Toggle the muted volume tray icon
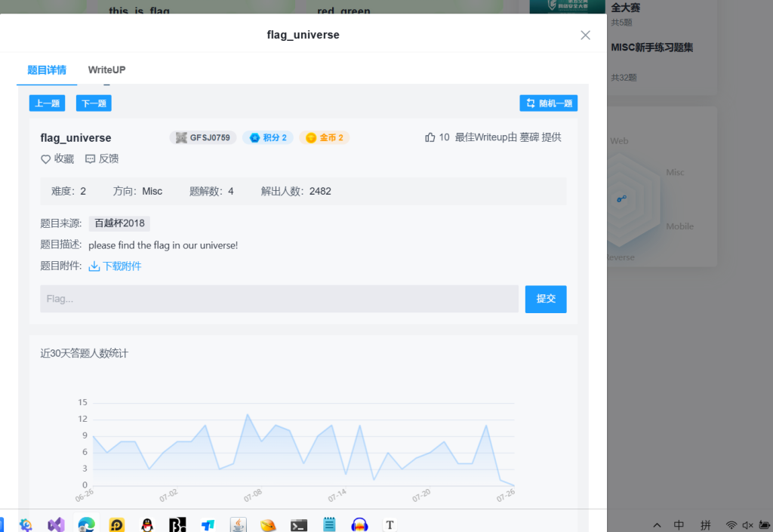 pyautogui.click(x=748, y=525)
